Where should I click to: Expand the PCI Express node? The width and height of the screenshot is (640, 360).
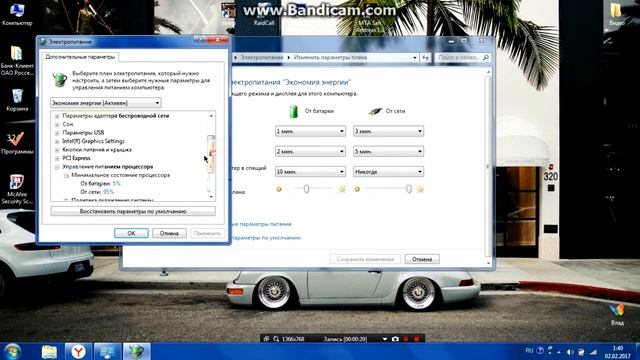[57, 158]
